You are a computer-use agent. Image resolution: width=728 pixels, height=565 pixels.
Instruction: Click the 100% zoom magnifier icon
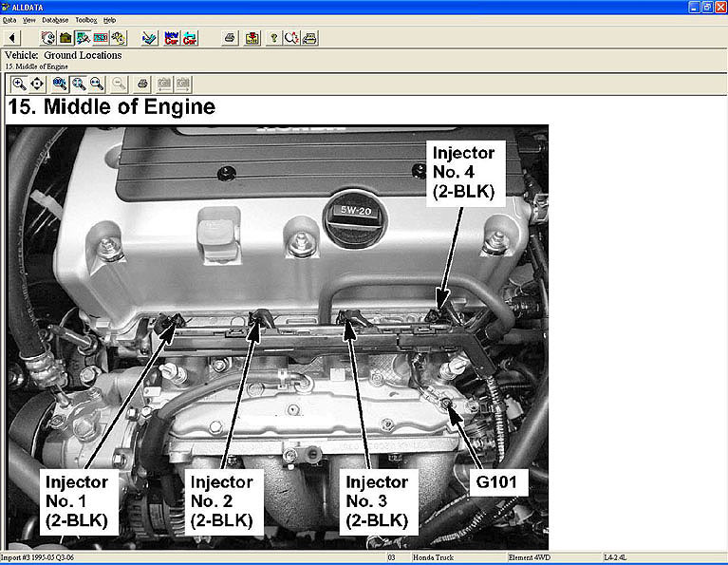[x=61, y=84]
